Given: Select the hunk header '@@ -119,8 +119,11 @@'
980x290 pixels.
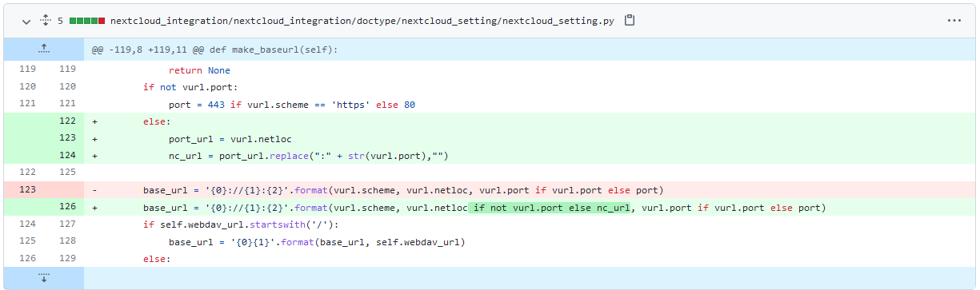Looking at the screenshot, I should tap(214, 50).
